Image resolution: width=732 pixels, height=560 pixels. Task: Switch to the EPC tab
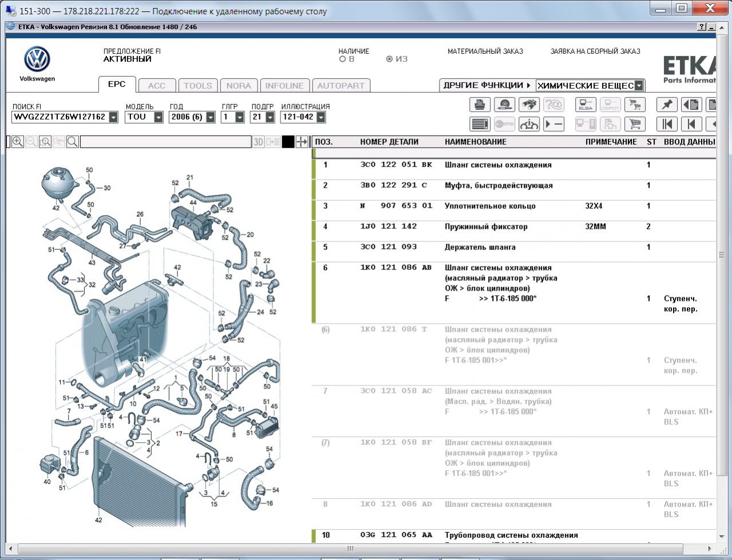(117, 84)
